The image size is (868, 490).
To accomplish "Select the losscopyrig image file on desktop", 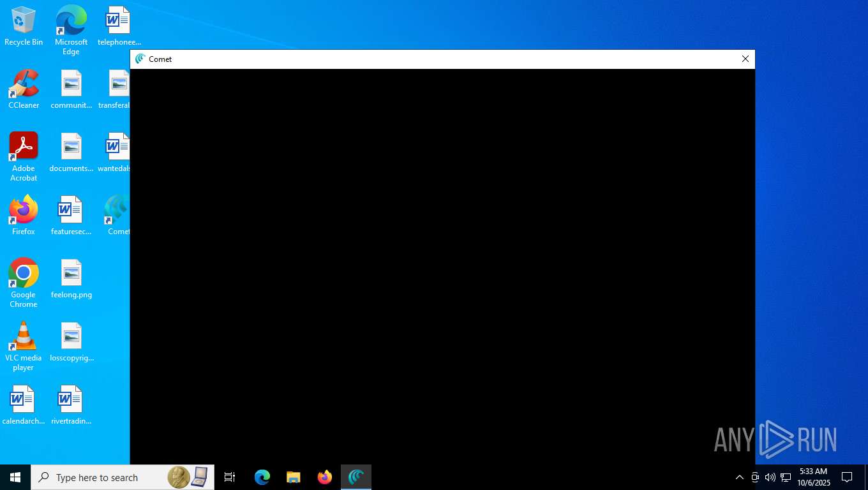I will point(71,342).
